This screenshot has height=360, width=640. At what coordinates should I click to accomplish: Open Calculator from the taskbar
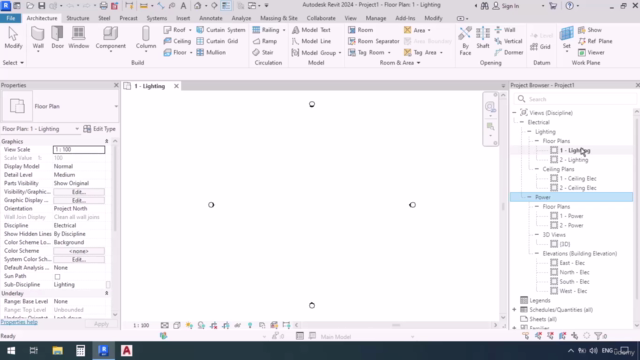80,351
